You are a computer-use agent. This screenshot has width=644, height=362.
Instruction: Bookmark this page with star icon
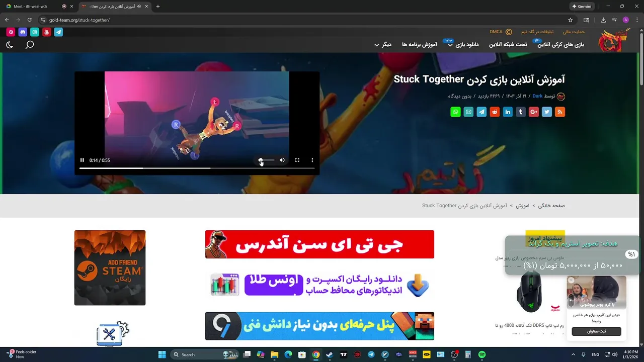(x=570, y=20)
